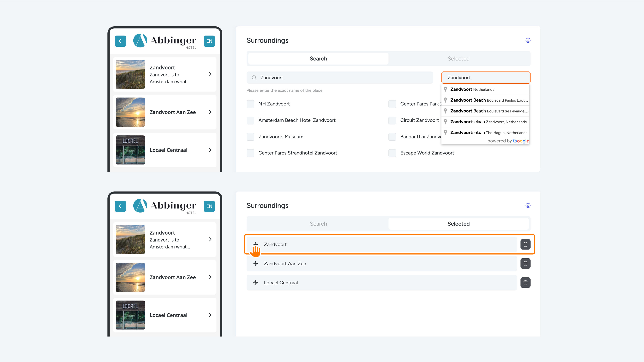The height and width of the screenshot is (362, 644).
Task: Open EN language button in bottom phone
Action: click(209, 206)
